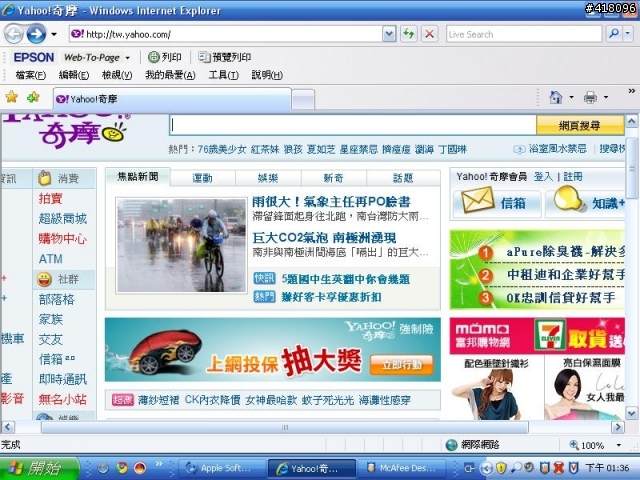
Task: Open the 檔案(F) menu
Action: click(x=31, y=75)
